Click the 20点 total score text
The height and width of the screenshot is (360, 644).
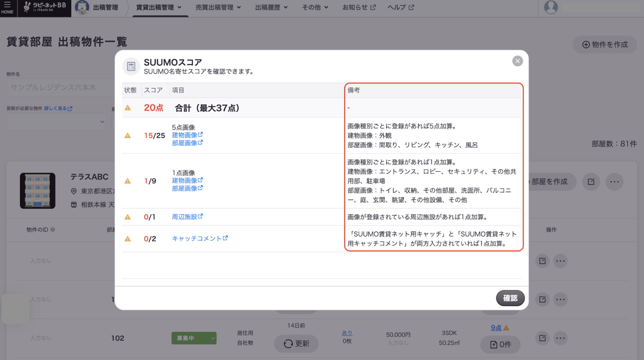pyautogui.click(x=153, y=108)
